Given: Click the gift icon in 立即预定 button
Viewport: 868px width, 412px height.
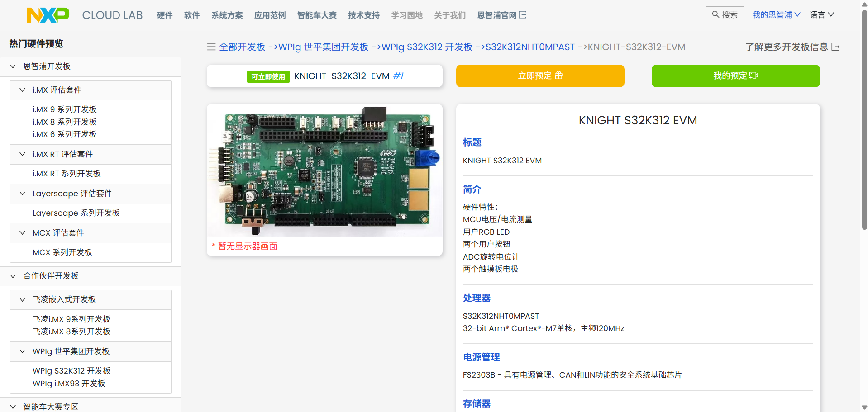Looking at the screenshot, I should point(559,76).
